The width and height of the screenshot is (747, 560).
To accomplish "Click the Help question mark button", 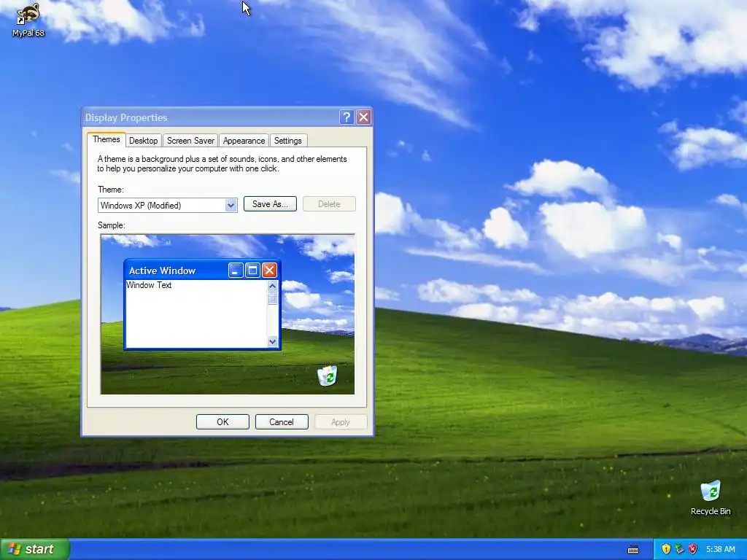I will point(347,117).
